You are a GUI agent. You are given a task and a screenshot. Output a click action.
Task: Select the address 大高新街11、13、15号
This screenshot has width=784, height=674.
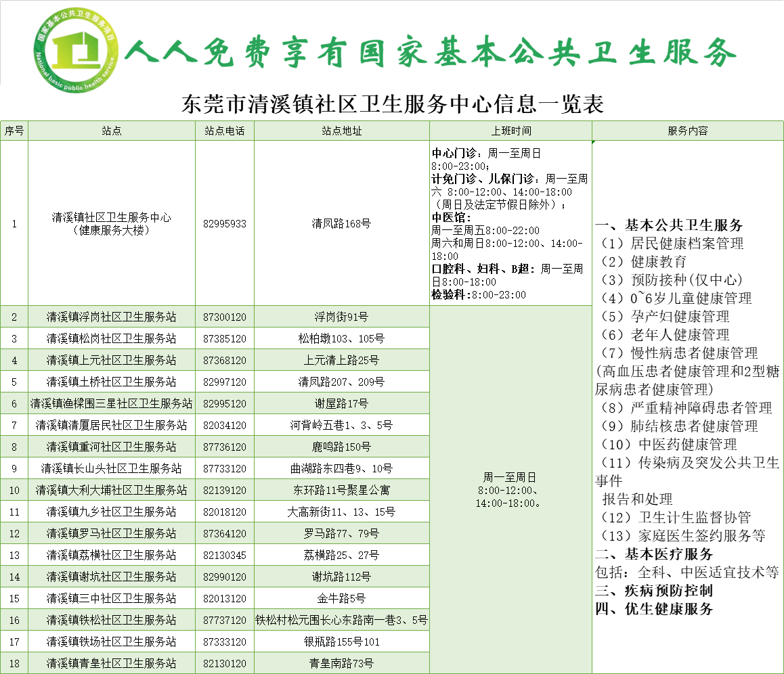[x=341, y=512]
